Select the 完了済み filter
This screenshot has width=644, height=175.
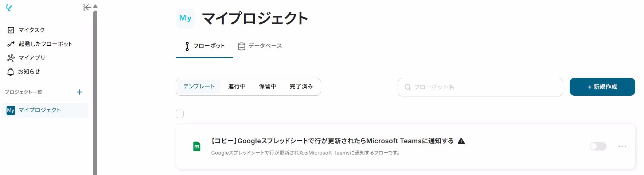coord(301,87)
